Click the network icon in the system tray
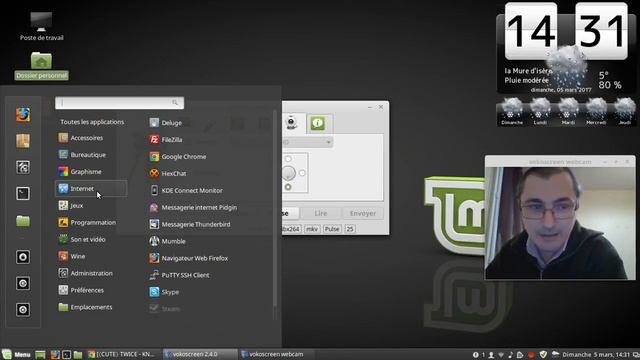Viewport: 640px width, 360px height. click(501, 355)
